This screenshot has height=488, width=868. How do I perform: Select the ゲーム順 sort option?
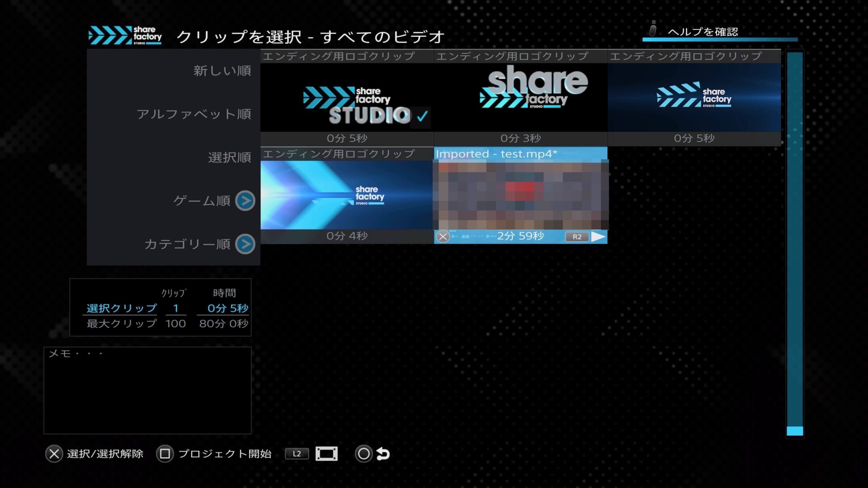coord(202,201)
